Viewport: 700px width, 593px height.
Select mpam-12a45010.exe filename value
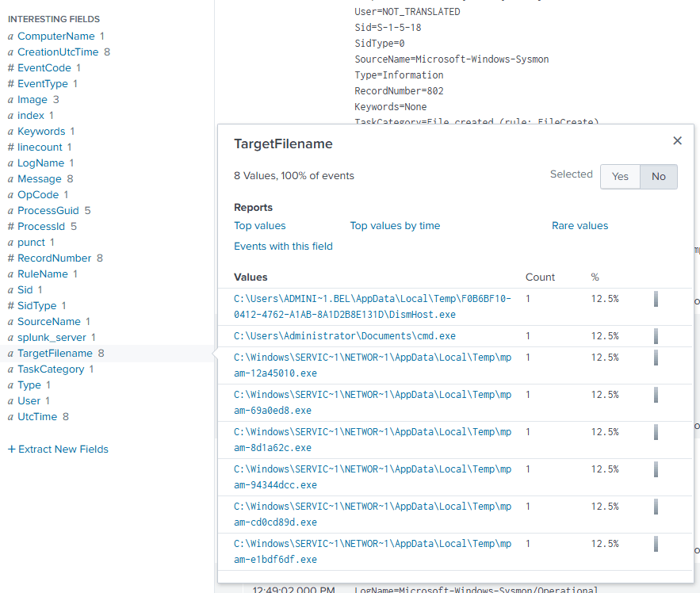coord(373,365)
